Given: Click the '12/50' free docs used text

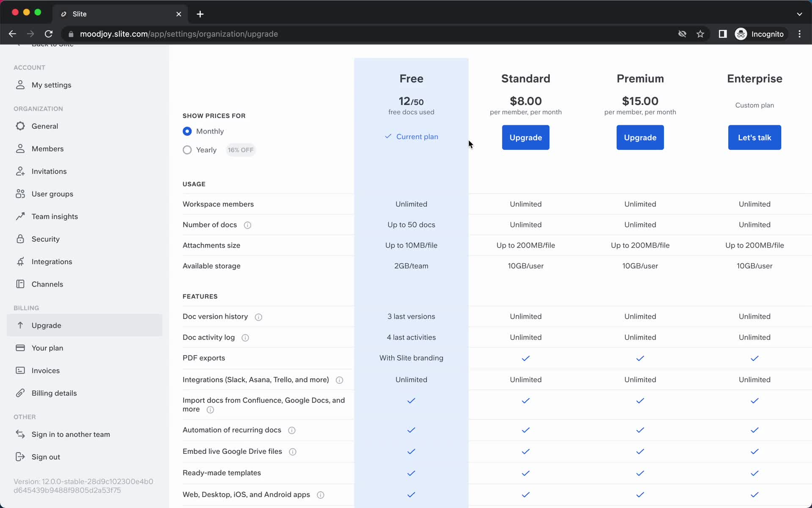Looking at the screenshot, I should point(411,102).
